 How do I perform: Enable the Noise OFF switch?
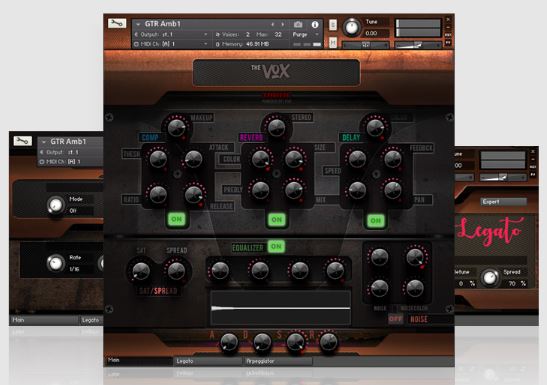tap(395, 319)
